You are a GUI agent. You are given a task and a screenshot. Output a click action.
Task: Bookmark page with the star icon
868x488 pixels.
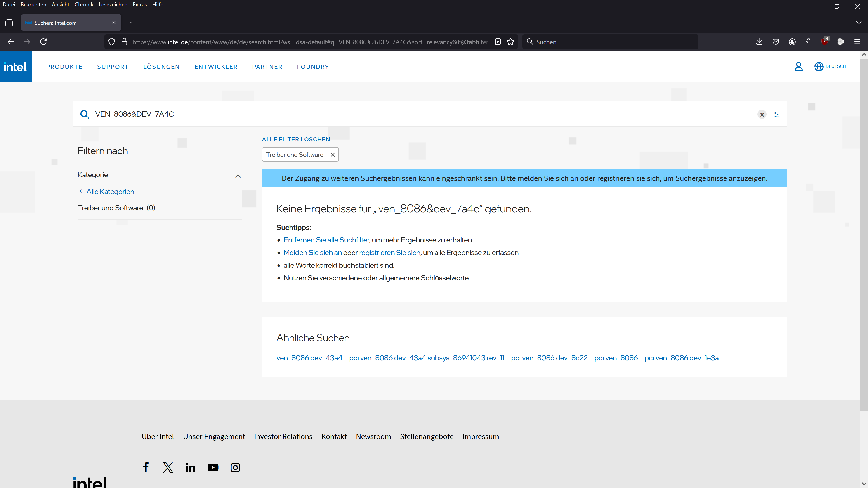coord(510,42)
